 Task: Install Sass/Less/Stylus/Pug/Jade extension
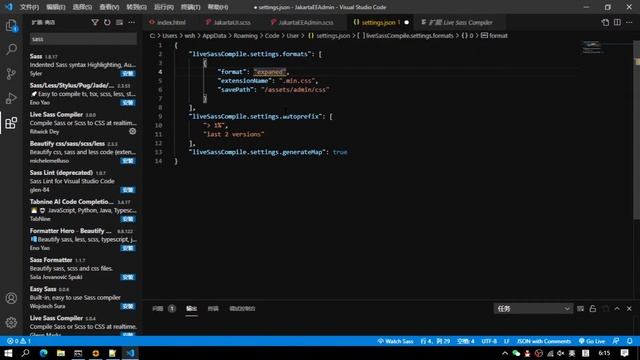pyautogui.click(x=128, y=102)
